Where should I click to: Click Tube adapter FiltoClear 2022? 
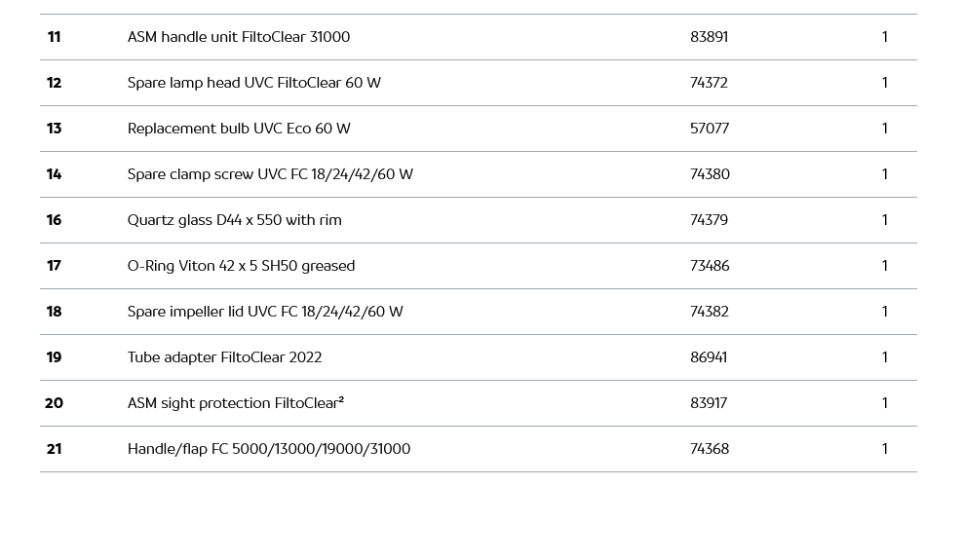coord(224,357)
